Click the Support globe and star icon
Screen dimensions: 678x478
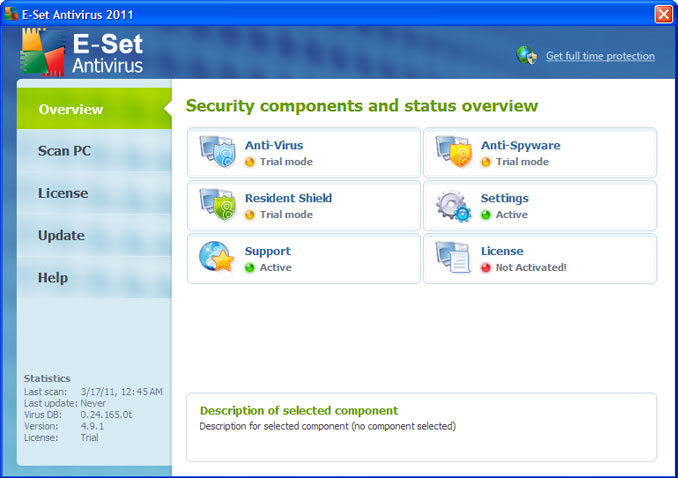[x=217, y=257]
